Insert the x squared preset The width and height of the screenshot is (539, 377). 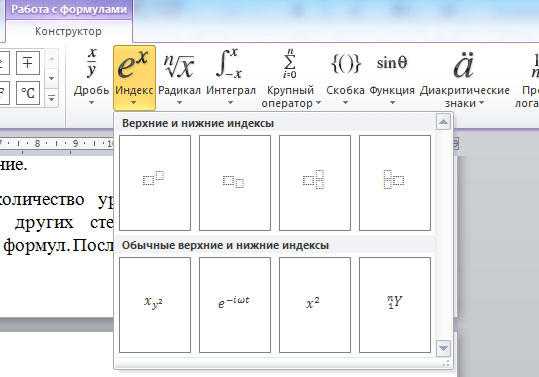315,305
